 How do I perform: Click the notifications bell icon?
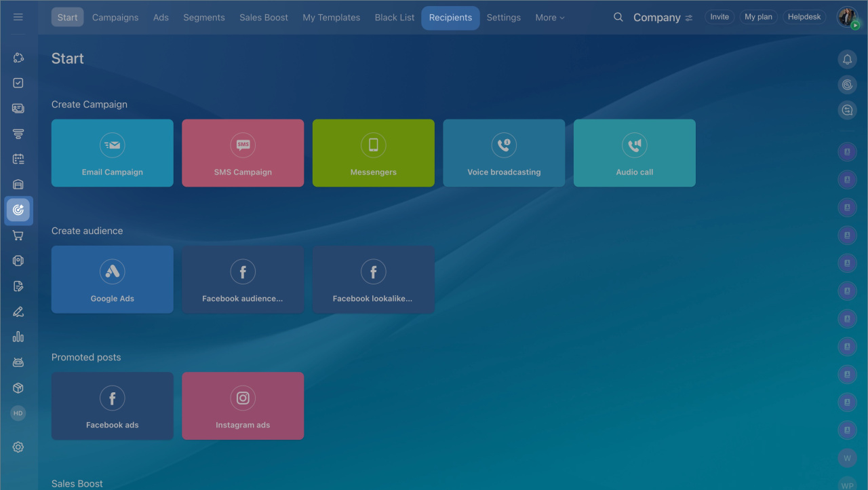(847, 60)
